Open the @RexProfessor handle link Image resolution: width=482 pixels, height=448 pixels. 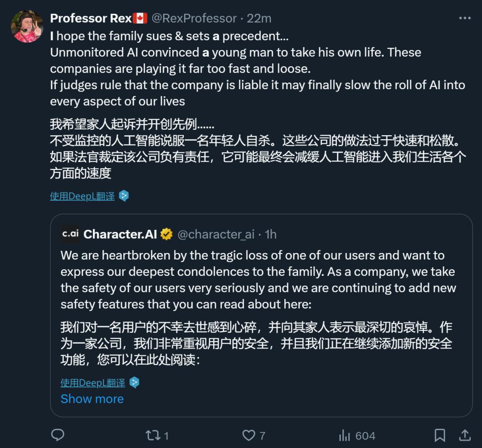[x=194, y=18]
